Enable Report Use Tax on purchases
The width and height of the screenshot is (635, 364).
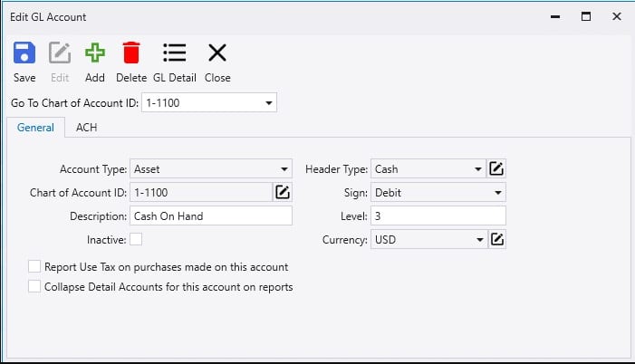point(34,266)
